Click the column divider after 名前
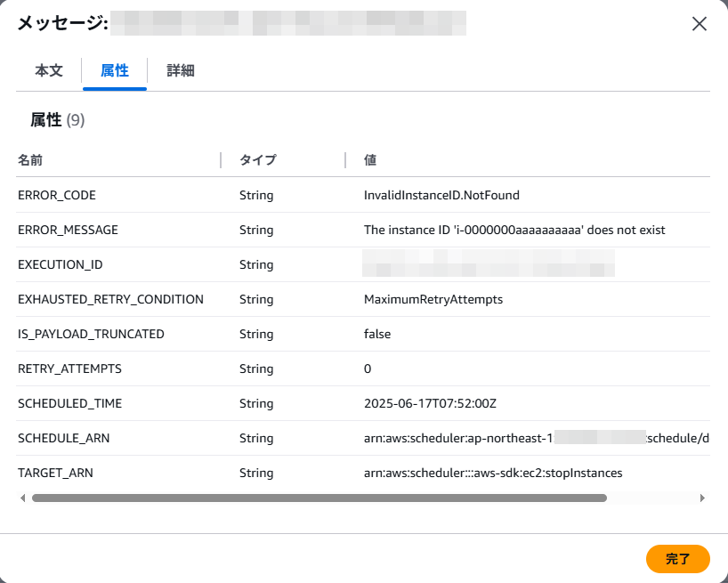728x583 pixels. 221,160
